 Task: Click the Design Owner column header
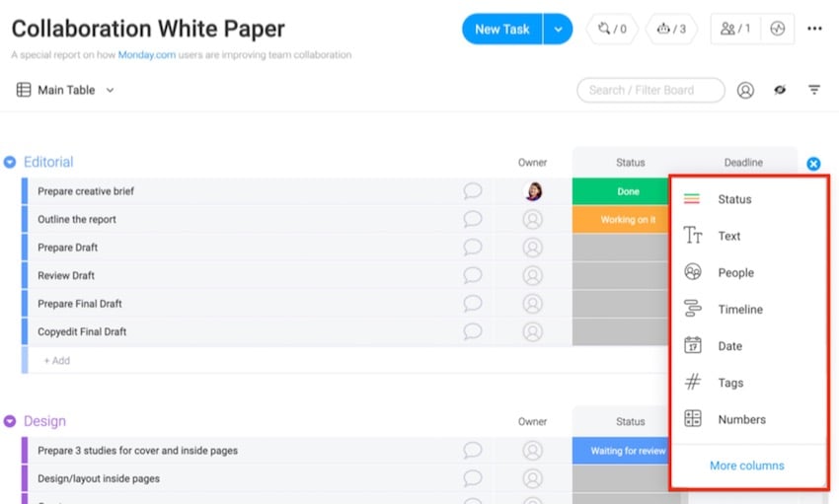click(532, 422)
